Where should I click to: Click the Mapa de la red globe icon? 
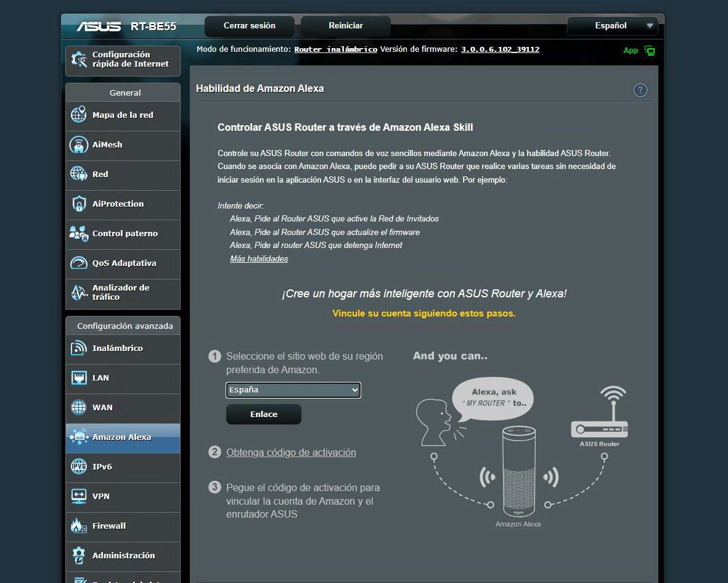79,115
